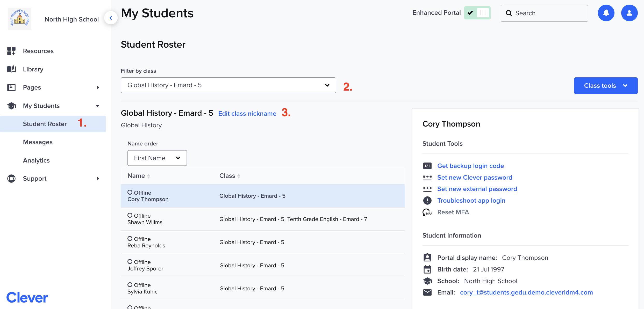The width and height of the screenshot is (644, 309).
Task: Click the notifications bell icon
Action: coord(606,13)
